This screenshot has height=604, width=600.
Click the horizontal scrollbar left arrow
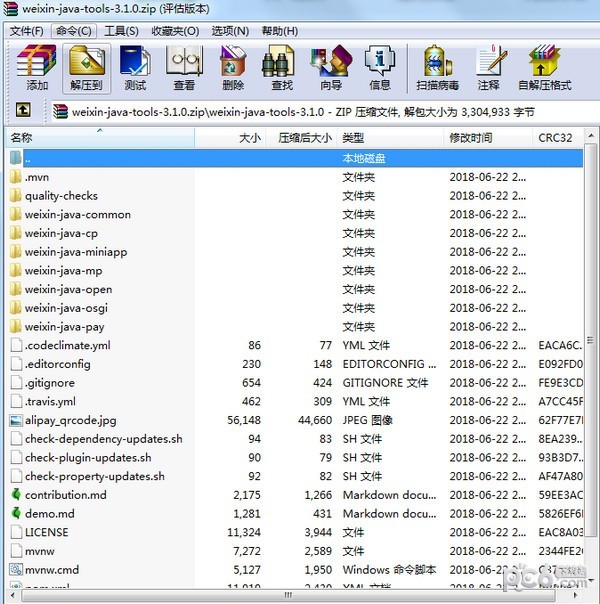click(13, 595)
